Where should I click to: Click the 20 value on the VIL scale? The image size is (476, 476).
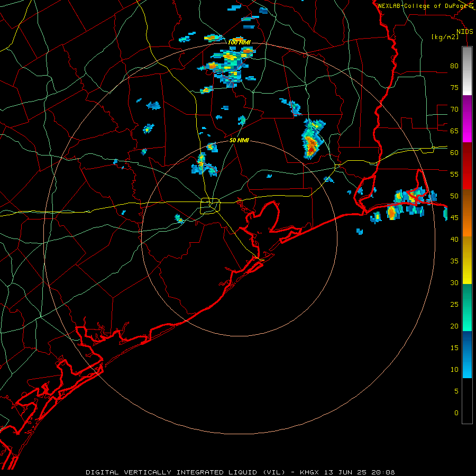pos(454,326)
